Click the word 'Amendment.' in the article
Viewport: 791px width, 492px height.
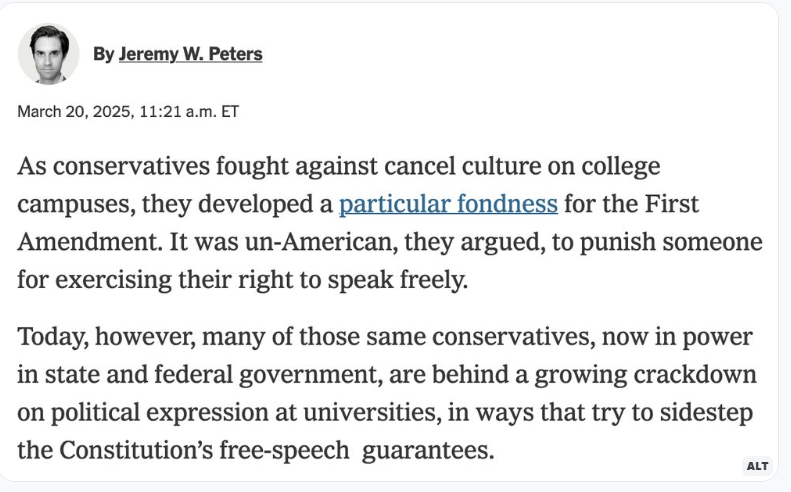pos(90,242)
